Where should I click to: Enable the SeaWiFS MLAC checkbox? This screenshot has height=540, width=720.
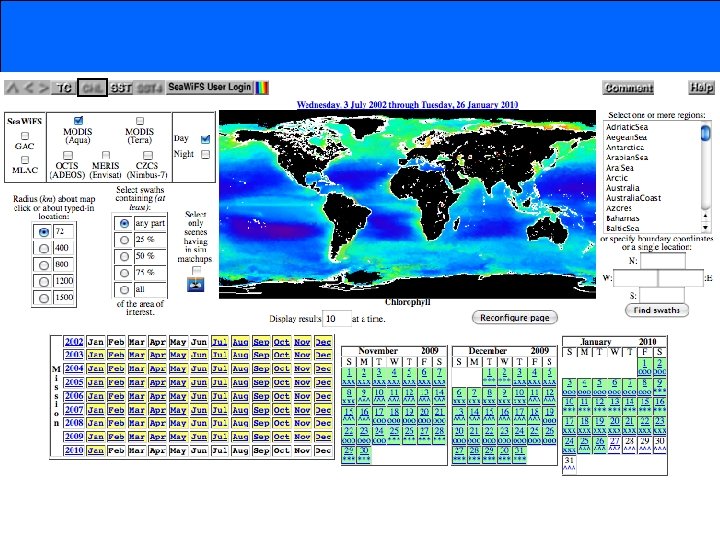pos(25,160)
